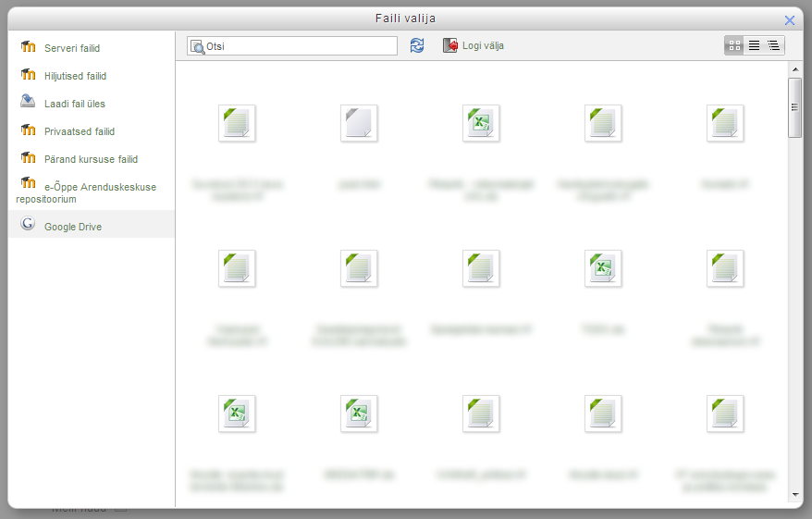The height and width of the screenshot is (519, 812).
Task: Open Pärand kursuse failid repository
Action: pyautogui.click(x=92, y=159)
